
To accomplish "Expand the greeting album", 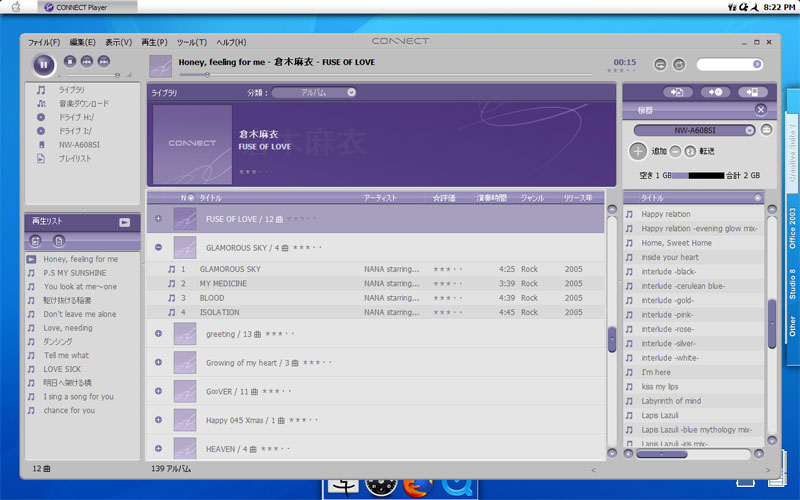I will tap(158, 333).
